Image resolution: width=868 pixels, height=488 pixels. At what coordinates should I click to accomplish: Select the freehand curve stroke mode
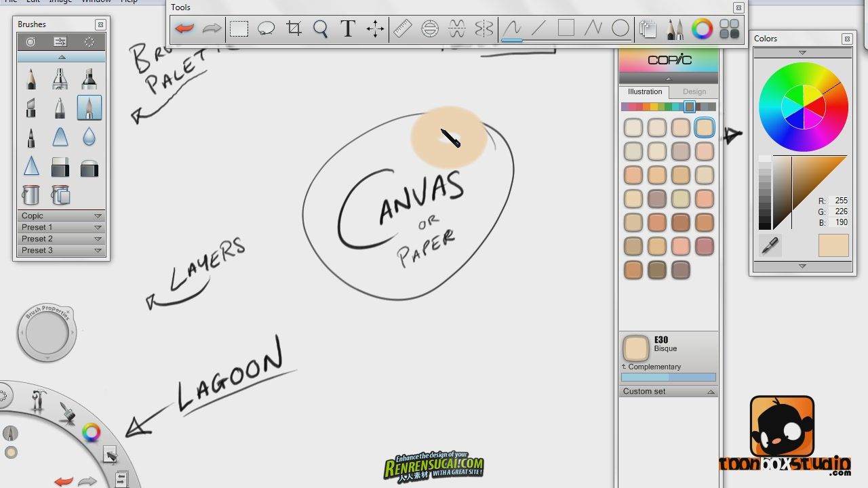click(512, 28)
